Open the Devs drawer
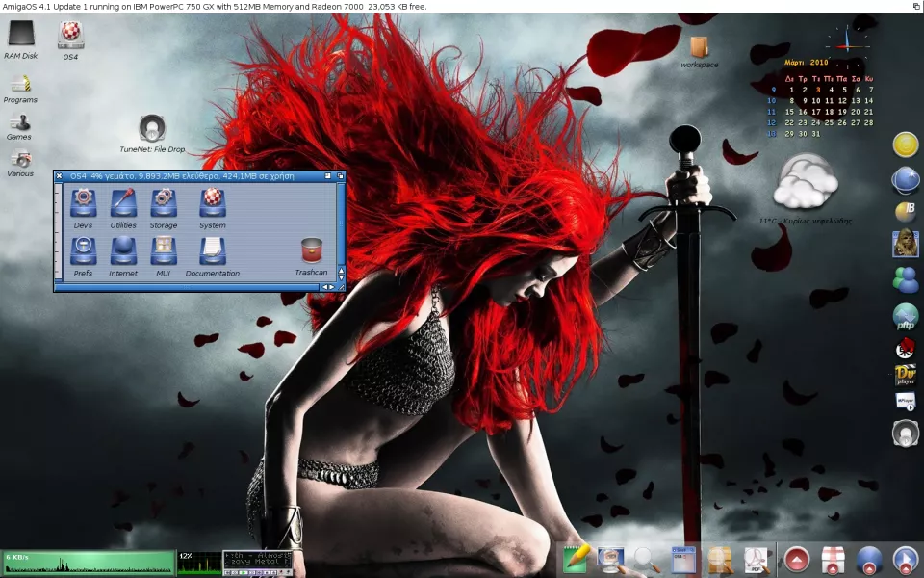Viewport: 924px width, 578px height. pos(84,203)
